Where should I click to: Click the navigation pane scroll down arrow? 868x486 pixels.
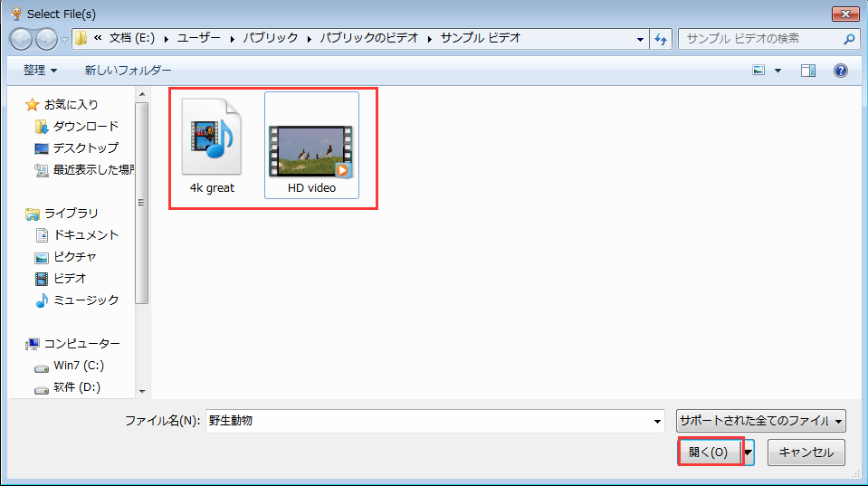click(x=142, y=391)
